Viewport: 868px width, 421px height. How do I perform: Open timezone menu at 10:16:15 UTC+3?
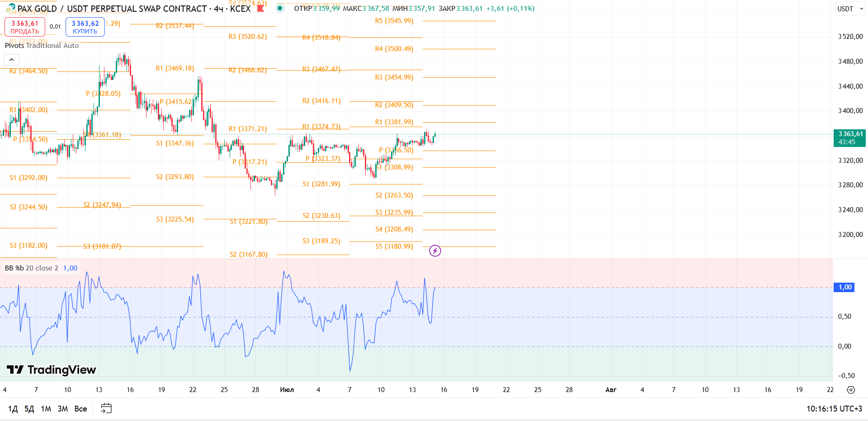[x=834, y=409]
